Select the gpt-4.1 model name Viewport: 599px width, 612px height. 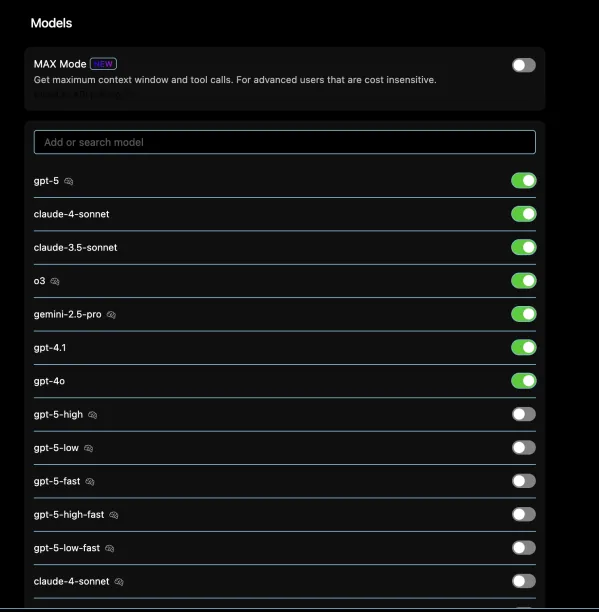[x=50, y=348]
